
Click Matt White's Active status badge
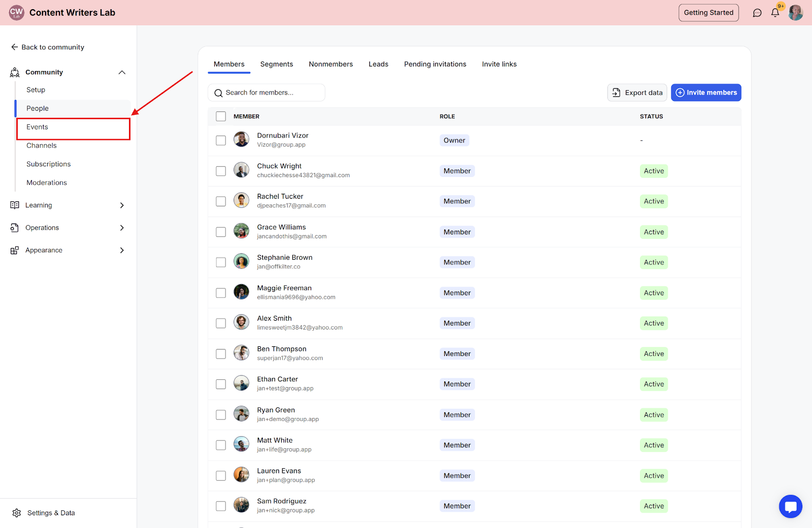[654, 445]
